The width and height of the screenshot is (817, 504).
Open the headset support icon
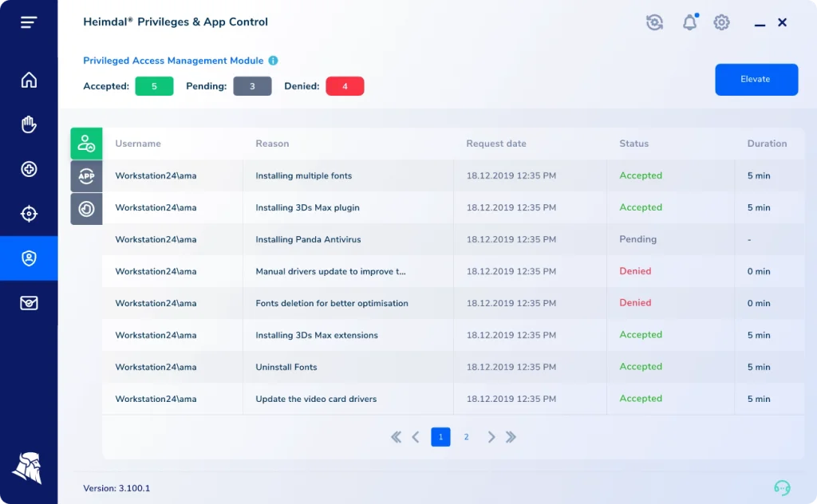(782, 487)
